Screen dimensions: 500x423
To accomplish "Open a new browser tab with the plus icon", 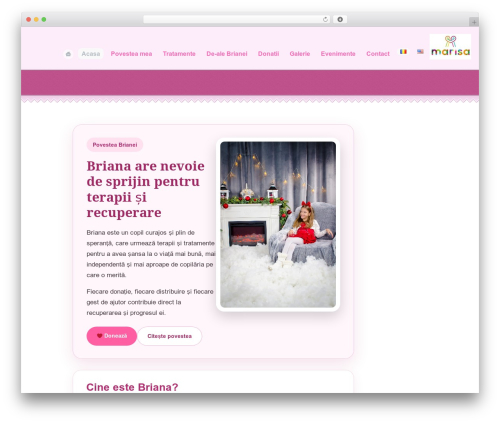I will tap(474, 22).
